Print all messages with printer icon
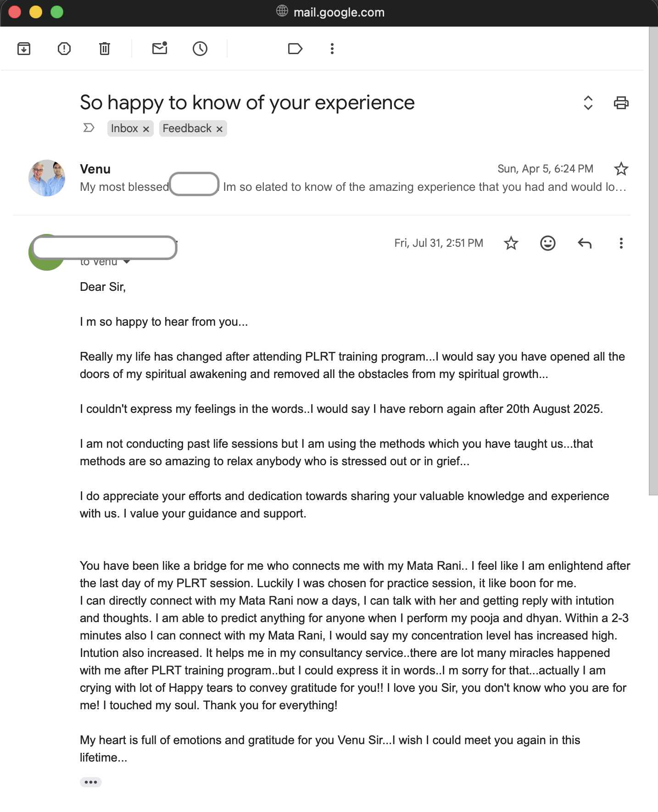 621,103
